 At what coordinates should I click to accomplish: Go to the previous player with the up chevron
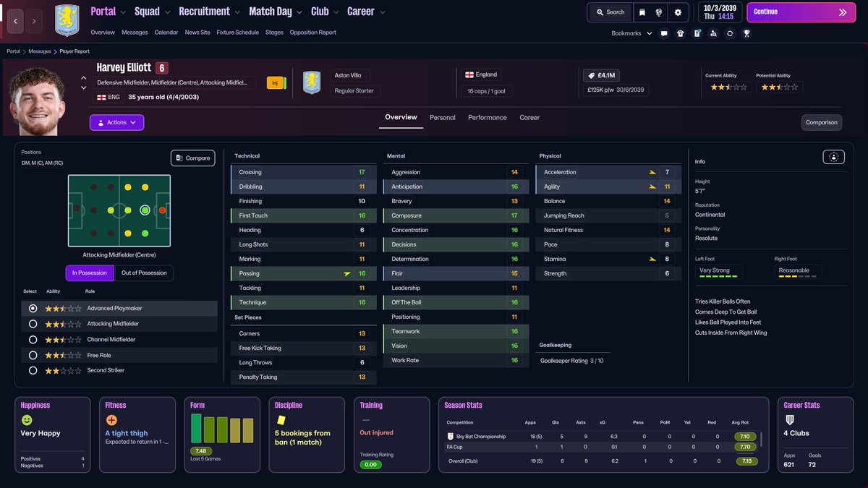84,78
